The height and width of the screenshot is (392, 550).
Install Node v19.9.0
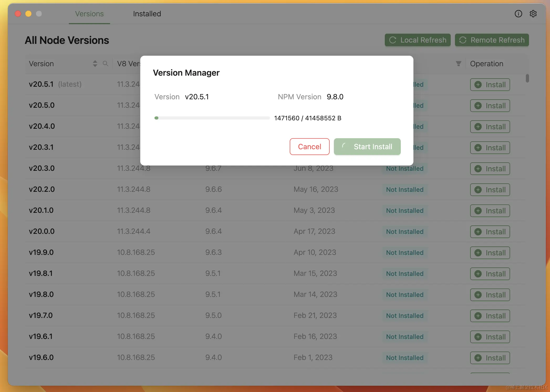[490, 253]
